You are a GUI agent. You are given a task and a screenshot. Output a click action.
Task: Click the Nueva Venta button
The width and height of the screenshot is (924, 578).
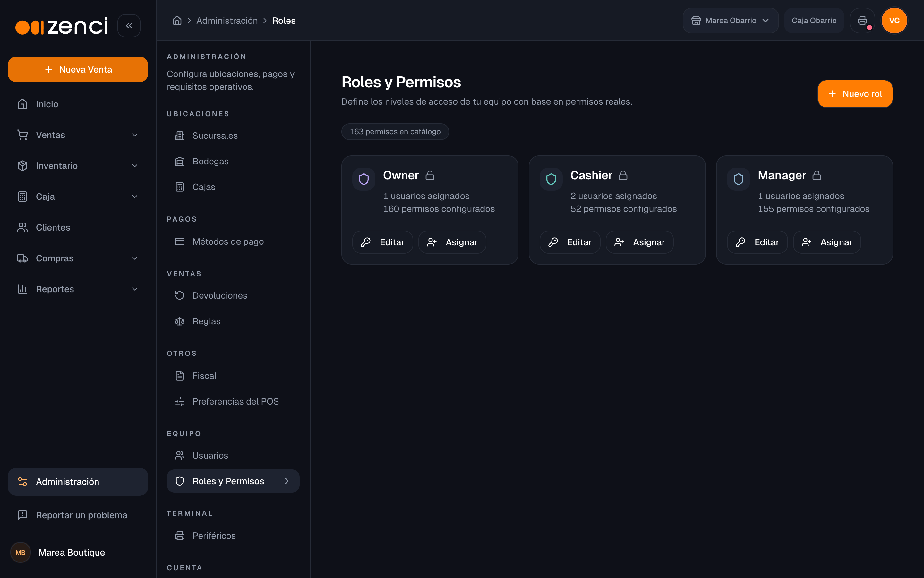pyautogui.click(x=78, y=69)
